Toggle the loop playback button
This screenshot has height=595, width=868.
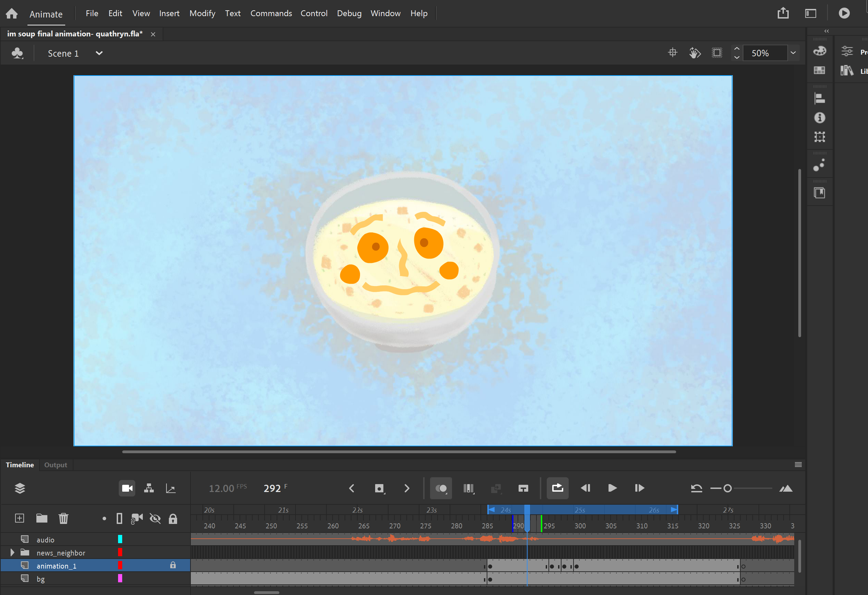pos(557,488)
